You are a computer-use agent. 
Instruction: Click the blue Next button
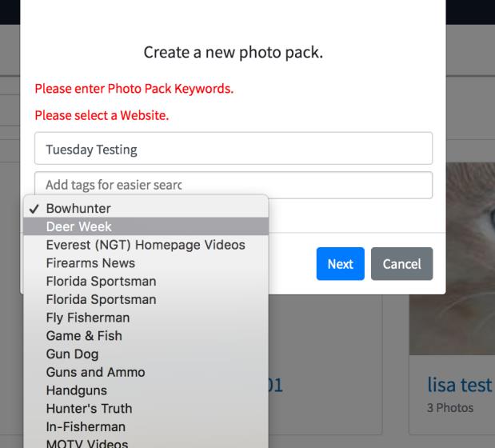pyautogui.click(x=341, y=264)
